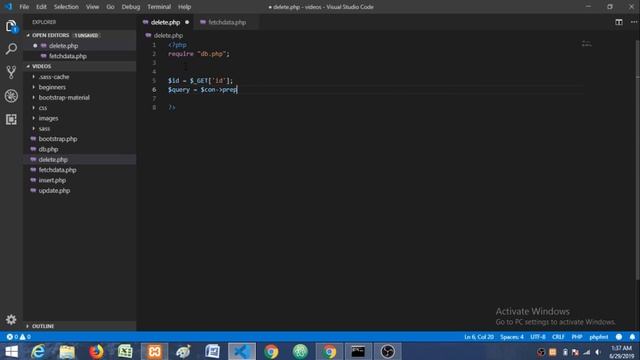Open the notifications bell in status bar
This screenshot has height=360, width=640.
click(632, 337)
